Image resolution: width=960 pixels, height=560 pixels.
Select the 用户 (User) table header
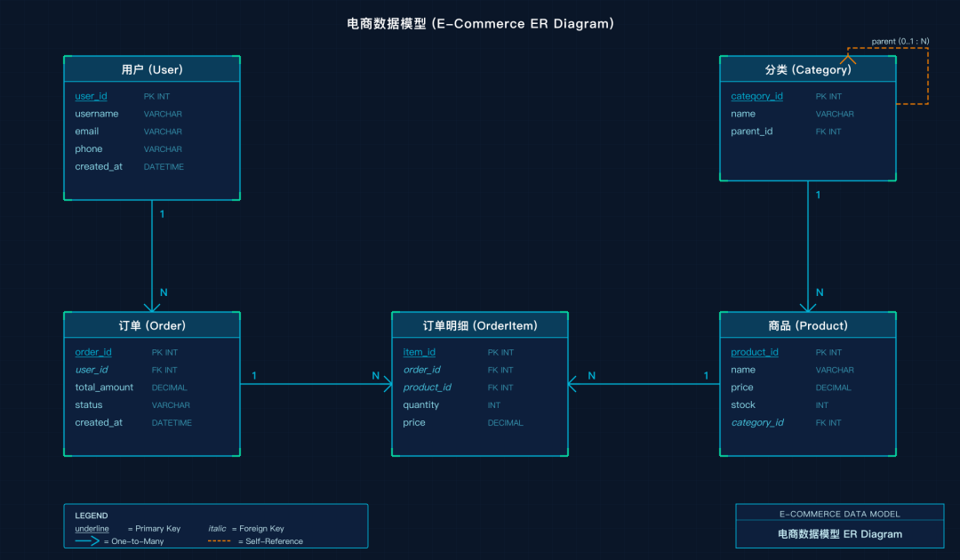[x=152, y=69]
